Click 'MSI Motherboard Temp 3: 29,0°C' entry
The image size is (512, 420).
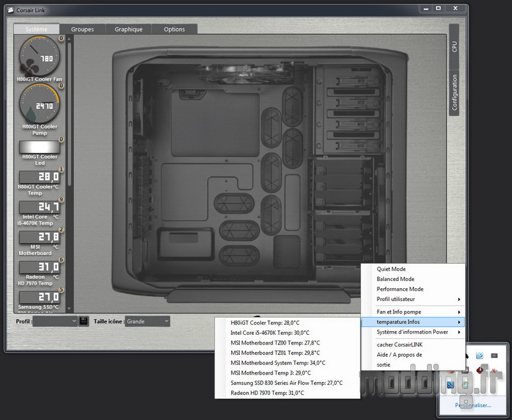pos(287,373)
